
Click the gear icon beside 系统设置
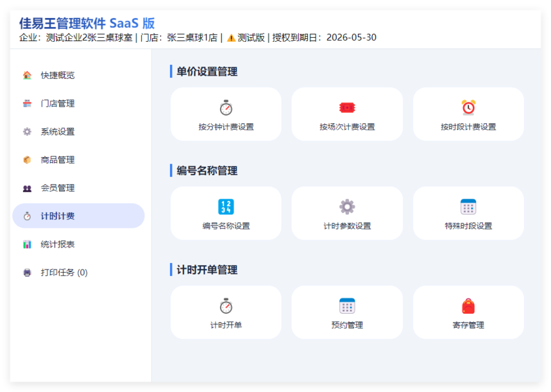point(27,132)
